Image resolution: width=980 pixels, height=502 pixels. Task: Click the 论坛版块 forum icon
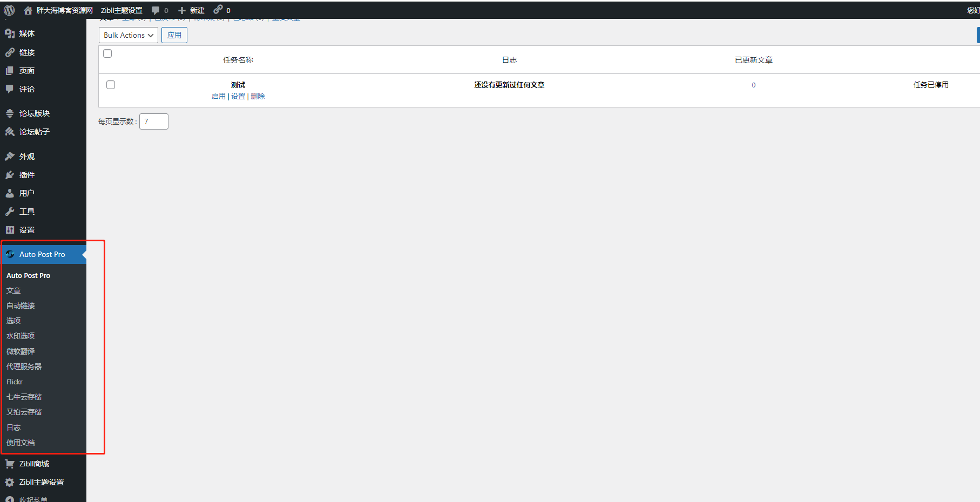coord(10,113)
